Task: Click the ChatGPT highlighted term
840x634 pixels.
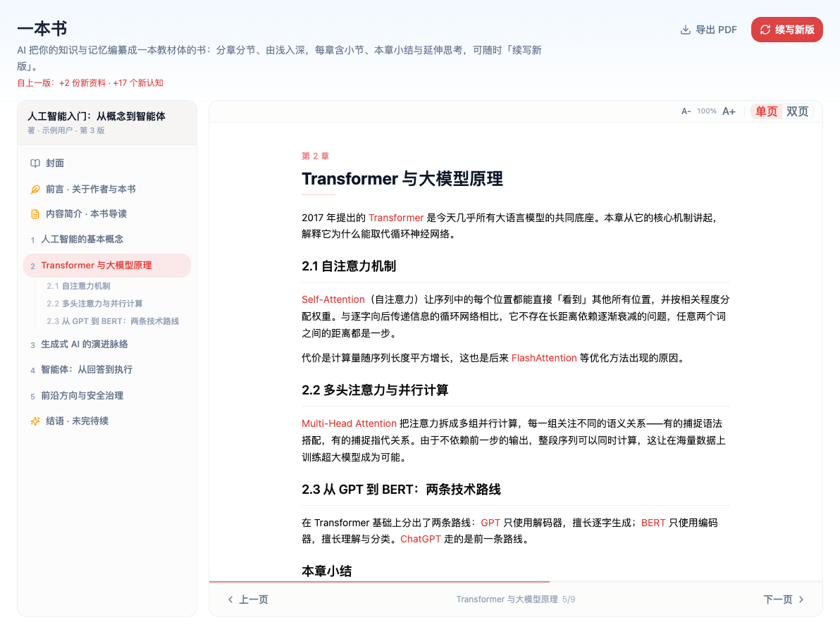Action: pyautogui.click(x=421, y=539)
